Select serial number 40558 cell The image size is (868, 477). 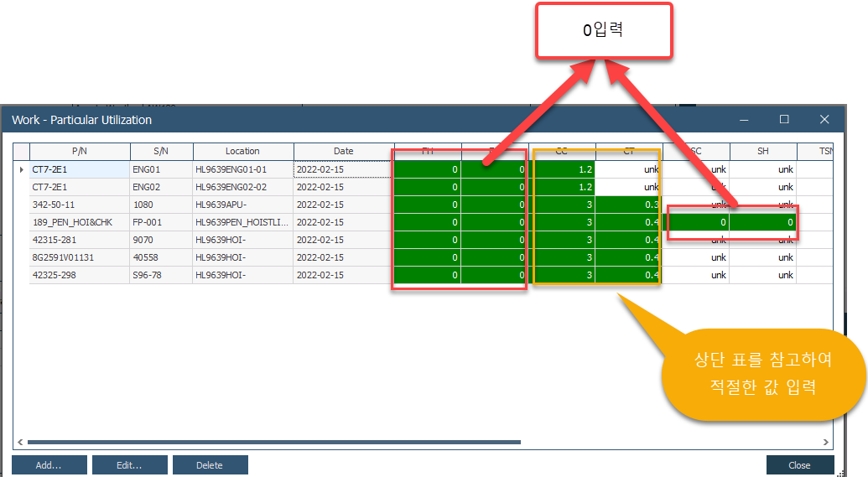coord(161,257)
